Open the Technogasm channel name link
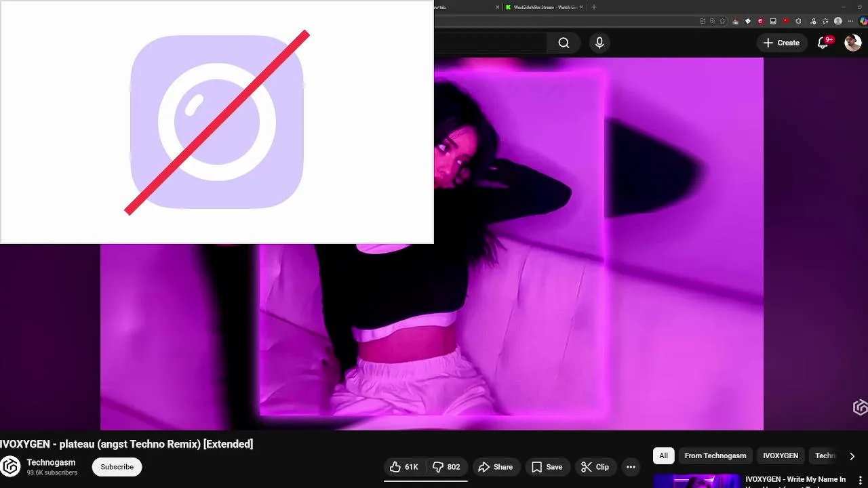The image size is (868, 488). coord(51,462)
